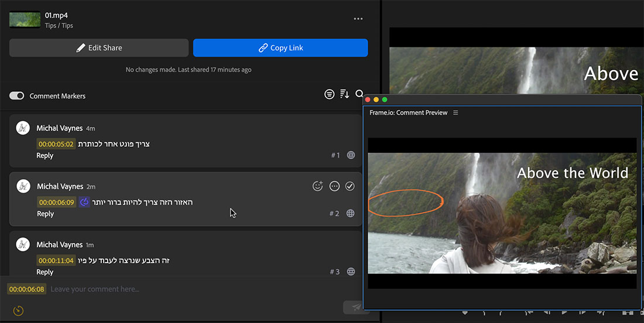
Task: Open the Comment Preview panel hamburger menu
Action: click(x=455, y=112)
